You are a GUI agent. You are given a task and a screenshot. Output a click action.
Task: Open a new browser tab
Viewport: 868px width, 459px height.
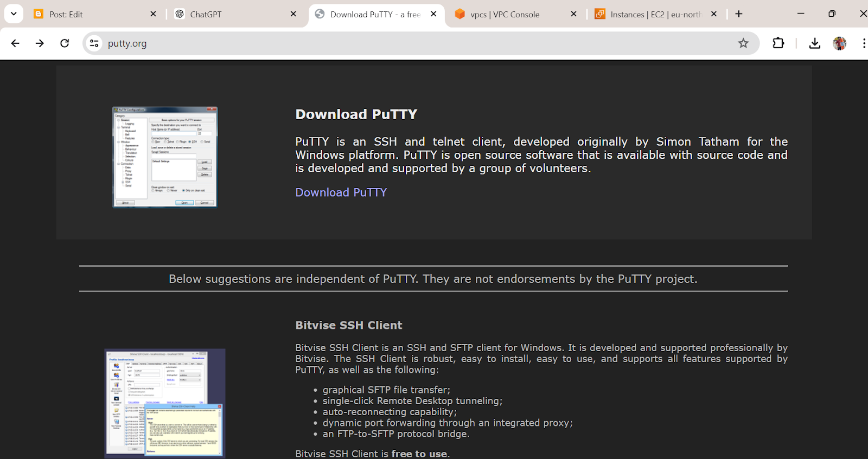pyautogui.click(x=739, y=14)
